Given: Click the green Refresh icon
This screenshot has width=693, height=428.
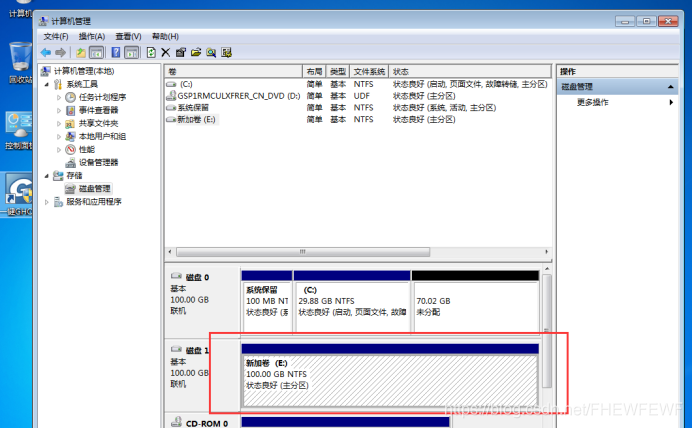Looking at the screenshot, I should tap(151, 53).
